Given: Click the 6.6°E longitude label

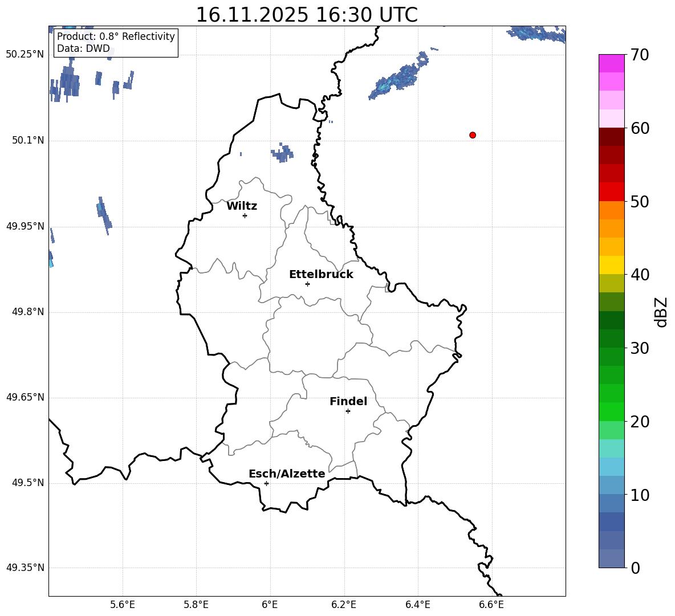Looking at the screenshot, I should click(491, 605).
